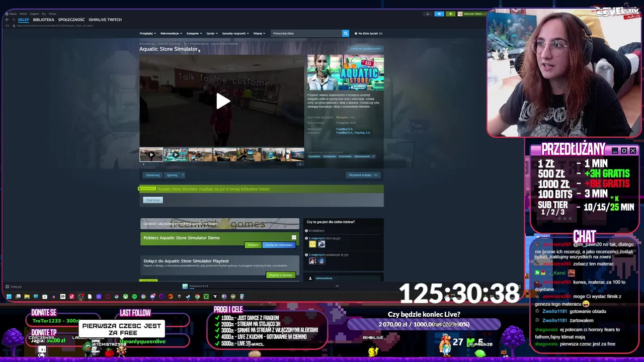Screen dimensions: 644x362
Task: Open the Aquatic Store capsule header image
Action: click(x=345, y=73)
